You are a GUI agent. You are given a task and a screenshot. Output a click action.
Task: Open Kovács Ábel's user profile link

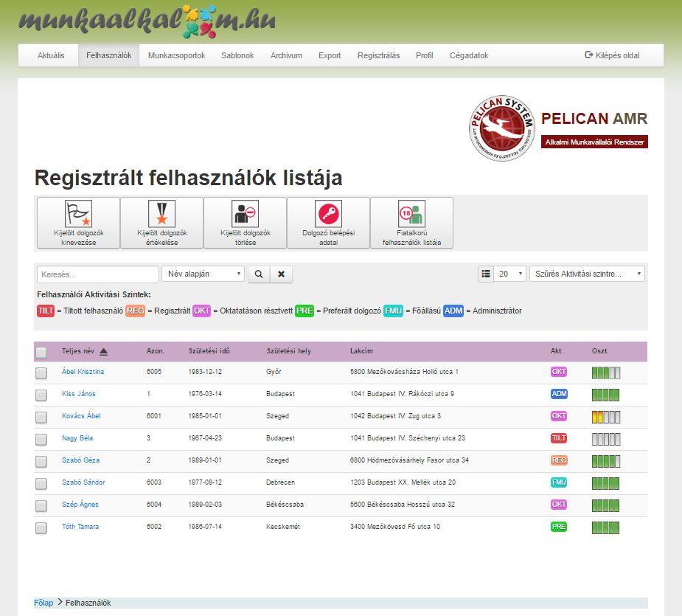(81, 416)
